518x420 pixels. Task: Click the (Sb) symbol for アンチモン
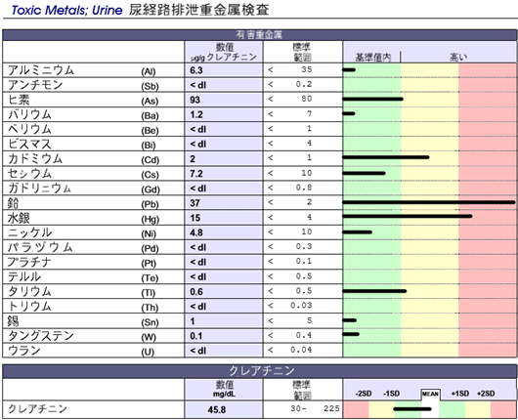coord(150,86)
